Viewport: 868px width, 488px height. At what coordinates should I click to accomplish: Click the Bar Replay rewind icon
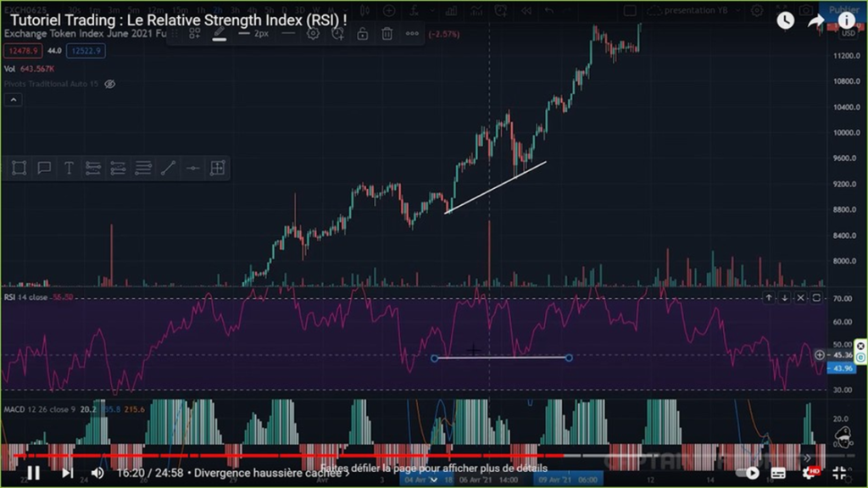pos(526,10)
